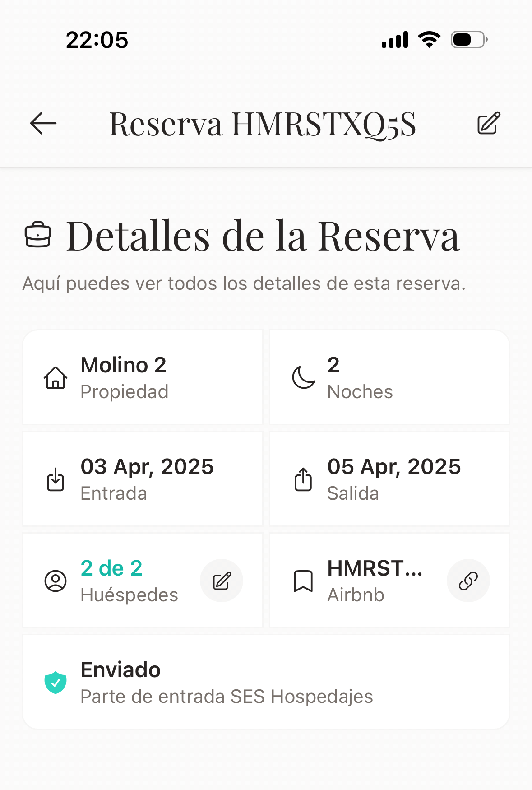Image resolution: width=532 pixels, height=790 pixels.
Task: Tap the truncated HMRST... reservation code
Action: point(375,568)
